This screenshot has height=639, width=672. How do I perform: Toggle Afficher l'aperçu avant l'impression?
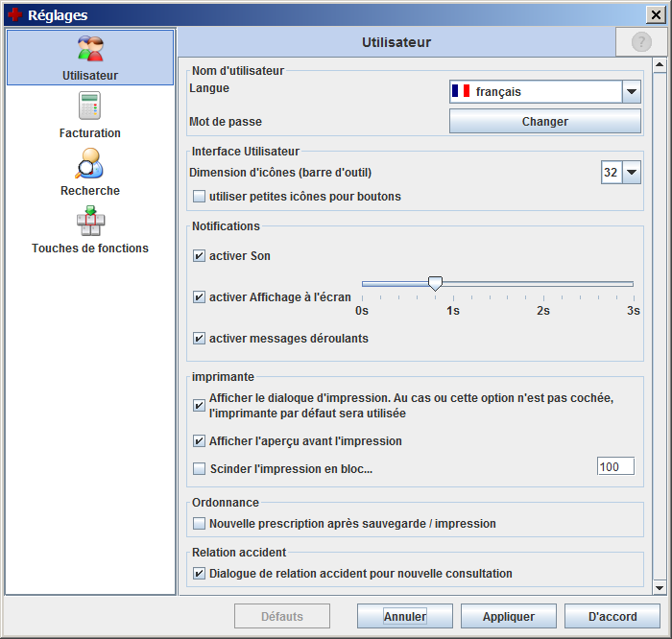click(x=200, y=441)
